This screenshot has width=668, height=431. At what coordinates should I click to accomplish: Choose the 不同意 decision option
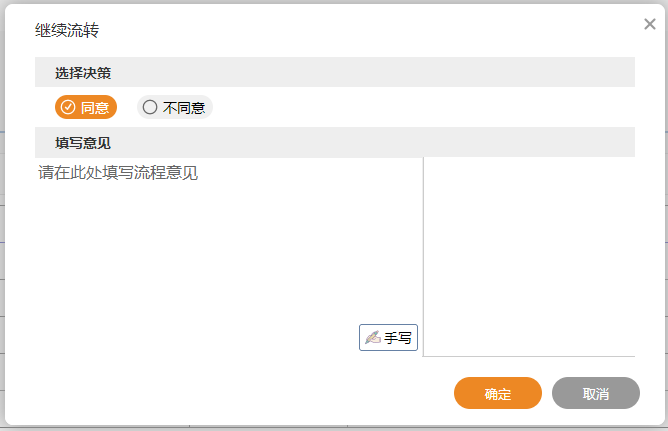175,107
